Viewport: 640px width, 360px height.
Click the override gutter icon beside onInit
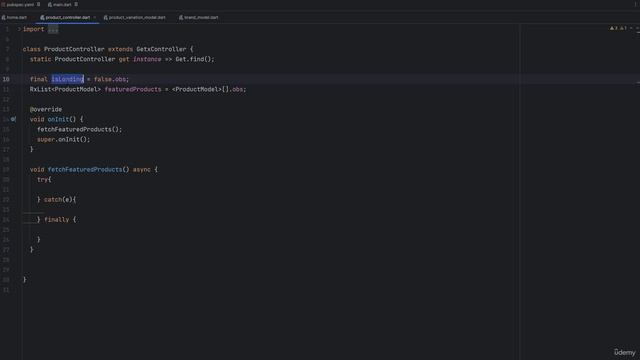click(13, 119)
